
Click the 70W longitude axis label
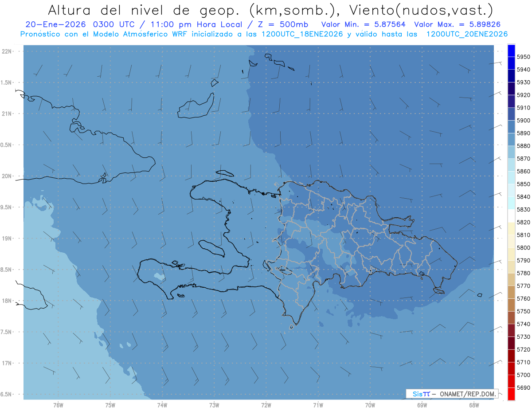[370, 405]
